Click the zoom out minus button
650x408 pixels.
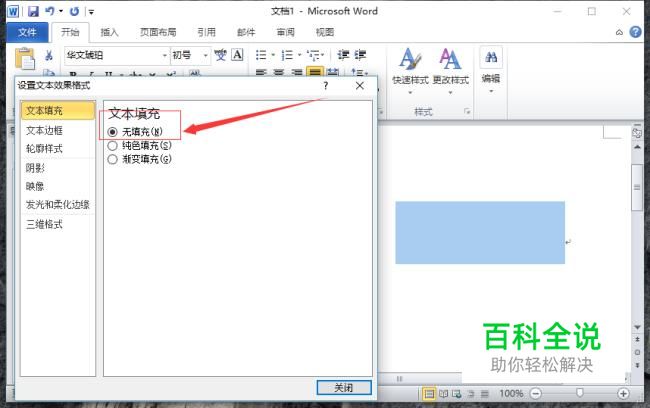pos(536,393)
